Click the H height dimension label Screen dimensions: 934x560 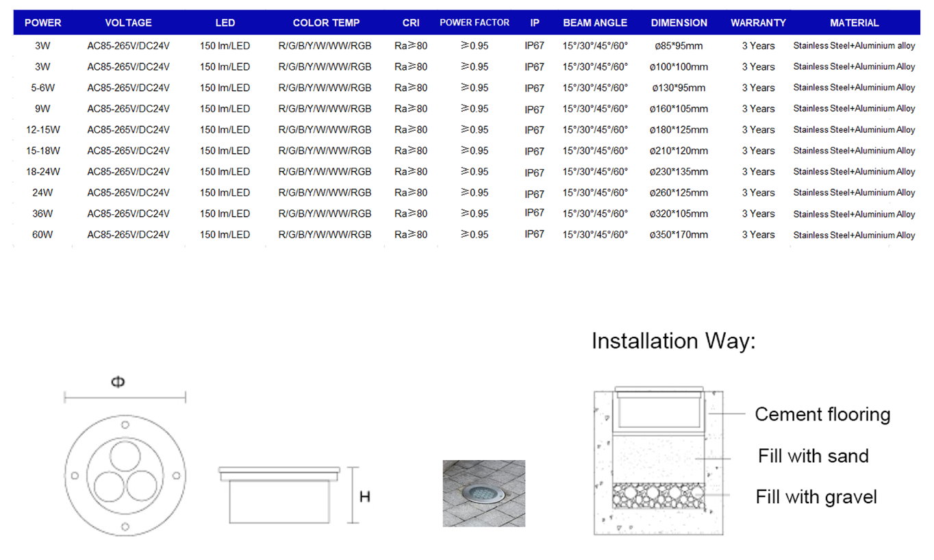[x=364, y=496]
